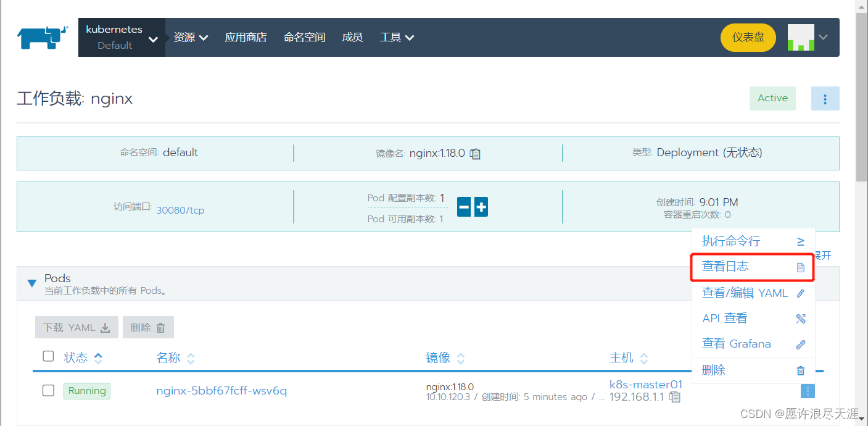
Task: Select all pods with header checkbox
Action: (48, 356)
